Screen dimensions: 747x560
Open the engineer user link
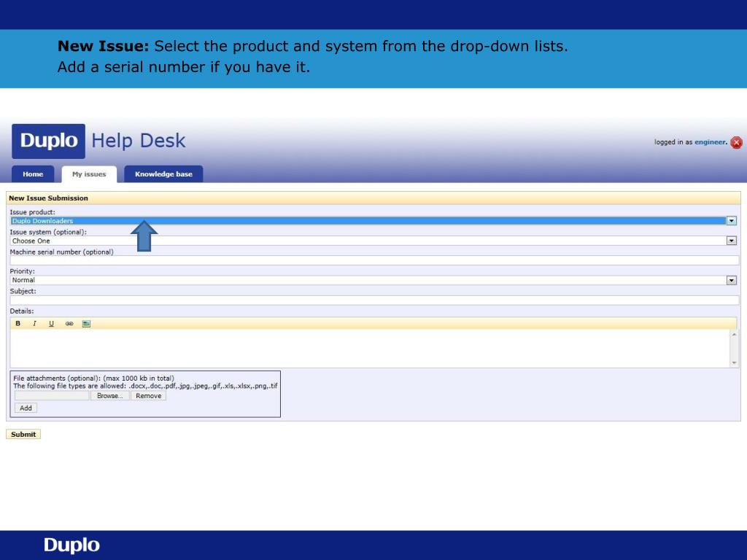tap(710, 142)
